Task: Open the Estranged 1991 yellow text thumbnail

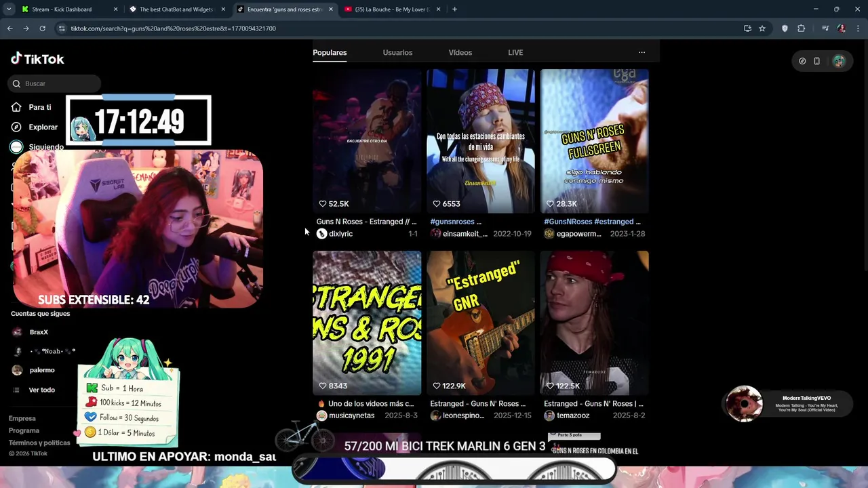Action: tap(367, 323)
